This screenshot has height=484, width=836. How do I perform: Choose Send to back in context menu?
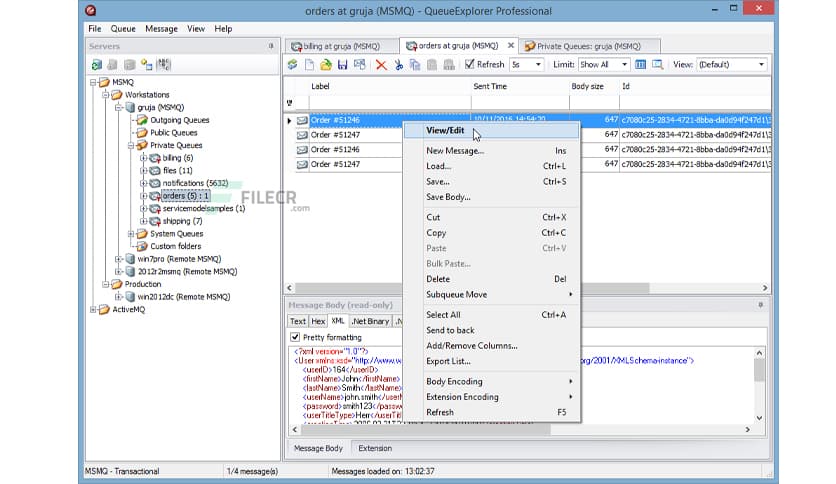(x=492, y=330)
